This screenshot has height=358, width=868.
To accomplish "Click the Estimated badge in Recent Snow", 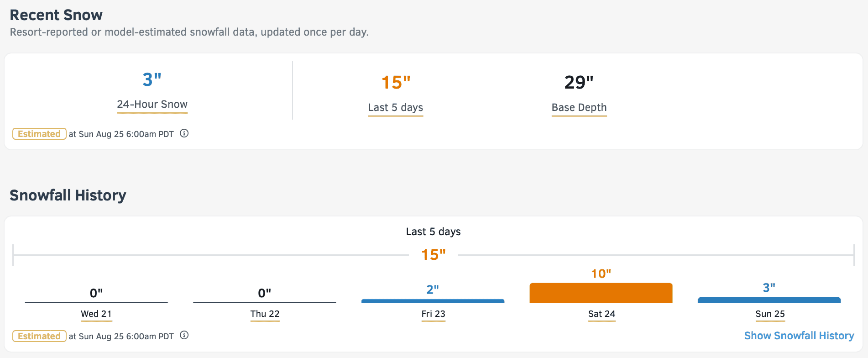I will point(39,134).
